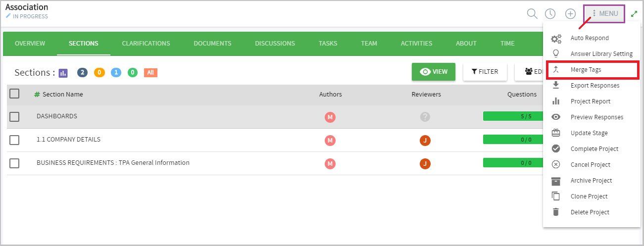Open the ACTIVITIES tab

coord(417,44)
